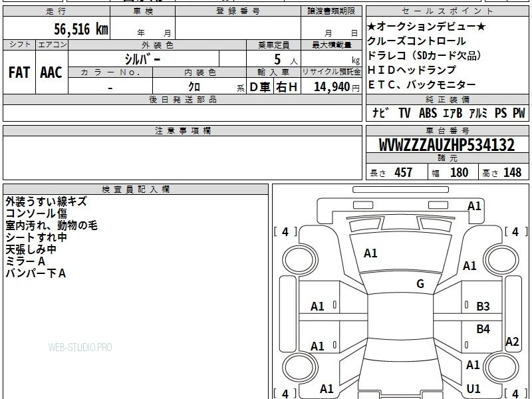Click the 車検 inspection header

[143, 11]
